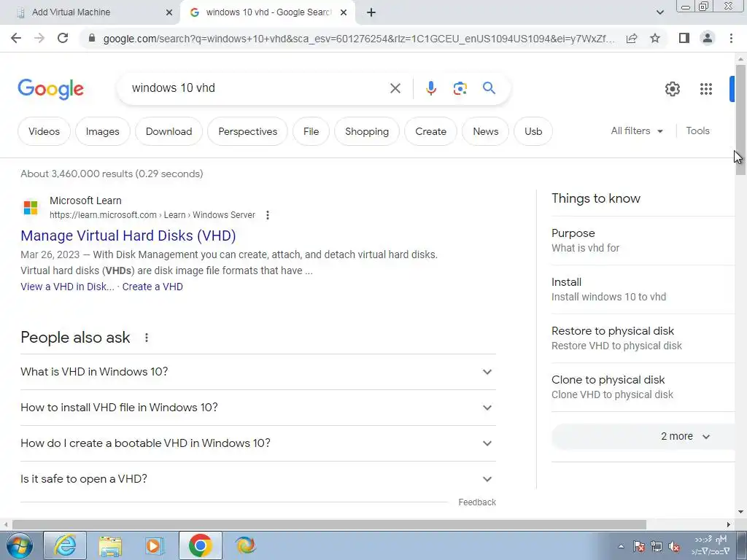Image resolution: width=747 pixels, height=560 pixels.
Task: Search by image with the Lens icon
Action: pyautogui.click(x=460, y=88)
